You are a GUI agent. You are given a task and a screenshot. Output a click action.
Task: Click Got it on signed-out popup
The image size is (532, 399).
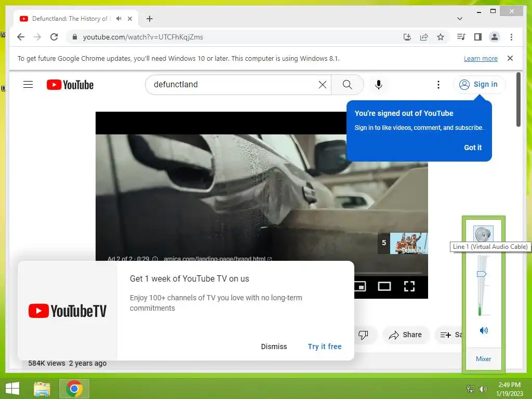point(473,148)
